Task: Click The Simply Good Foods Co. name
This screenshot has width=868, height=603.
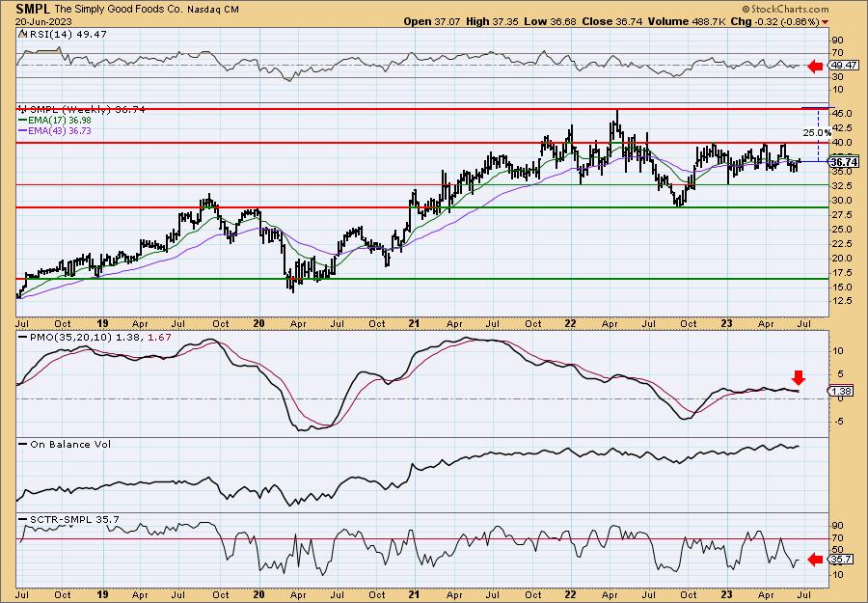Action: (x=119, y=10)
